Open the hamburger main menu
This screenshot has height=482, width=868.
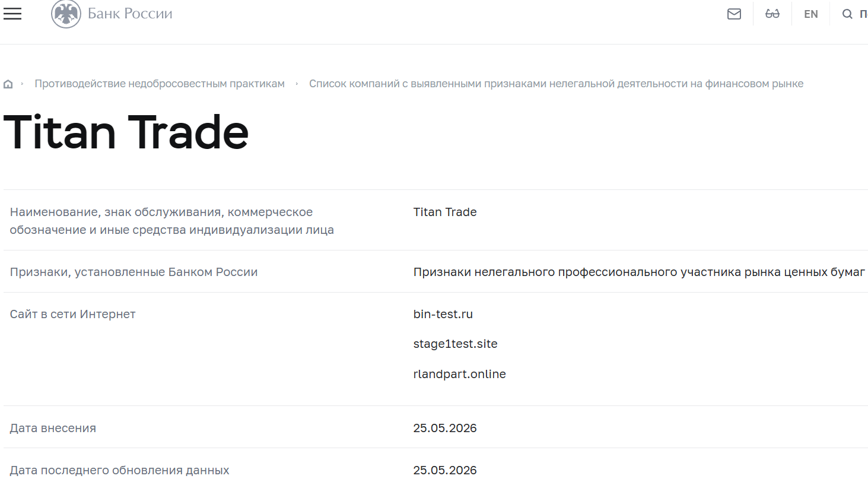(x=12, y=14)
